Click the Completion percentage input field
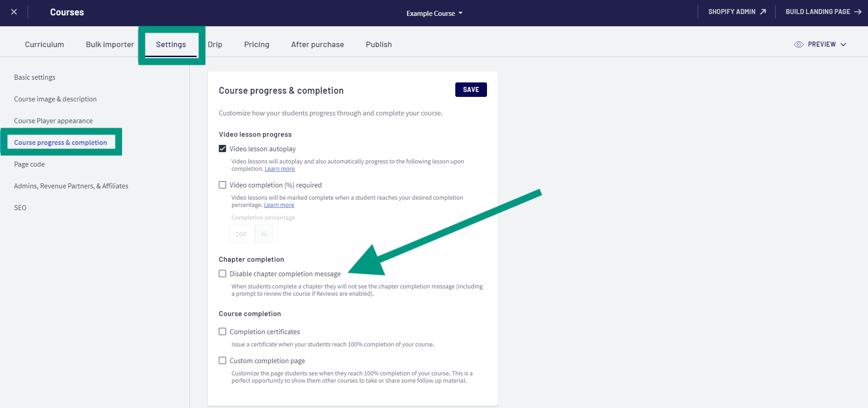 pyautogui.click(x=242, y=234)
